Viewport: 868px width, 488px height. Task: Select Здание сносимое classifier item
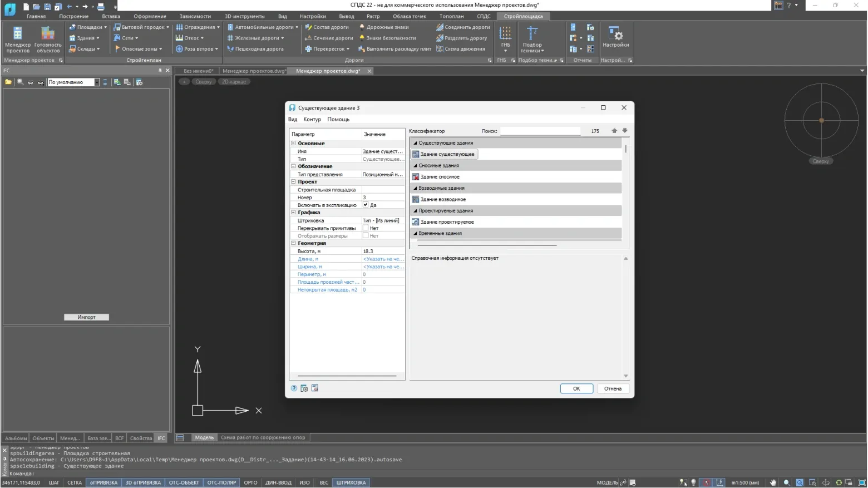point(440,177)
